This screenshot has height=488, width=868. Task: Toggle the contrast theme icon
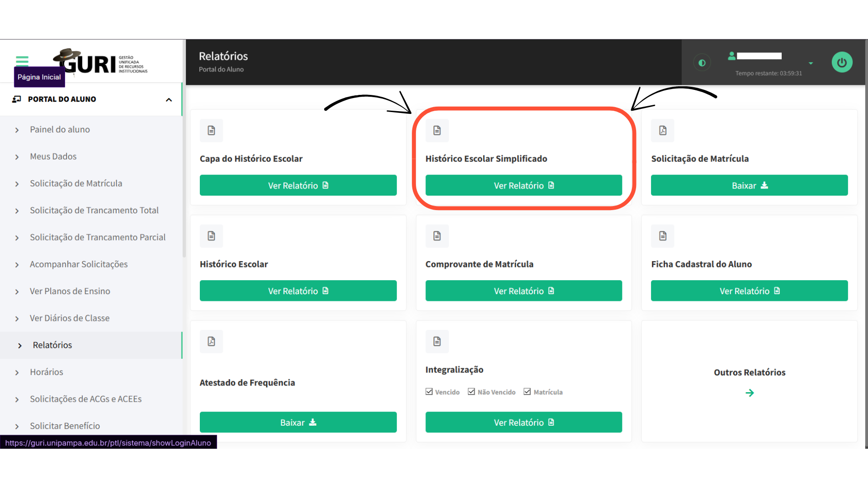tap(702, 63)
